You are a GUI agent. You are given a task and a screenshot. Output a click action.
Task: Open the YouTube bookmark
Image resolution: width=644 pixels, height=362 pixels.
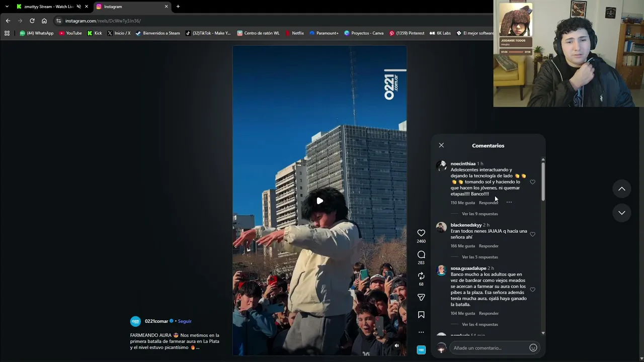70,33
